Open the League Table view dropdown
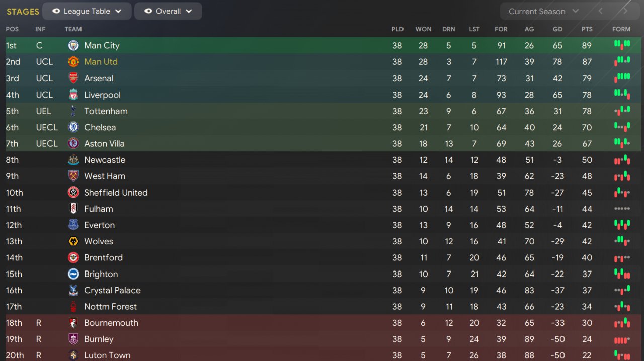The height and width of the screenshot is (361, 644). (x=87, y=11)
